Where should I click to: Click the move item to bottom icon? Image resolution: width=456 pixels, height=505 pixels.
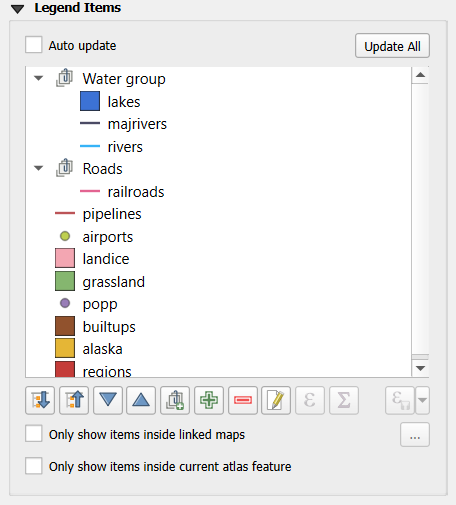click(x=40, y=400)
